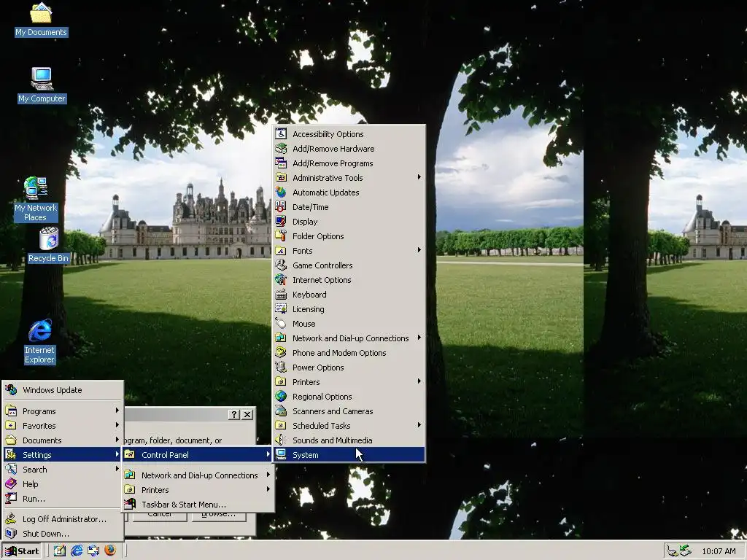Click the Keyboard icon in Control Panel menu
Image resolution: width=747 pixels, height=560 pixels.
(281, 295)
